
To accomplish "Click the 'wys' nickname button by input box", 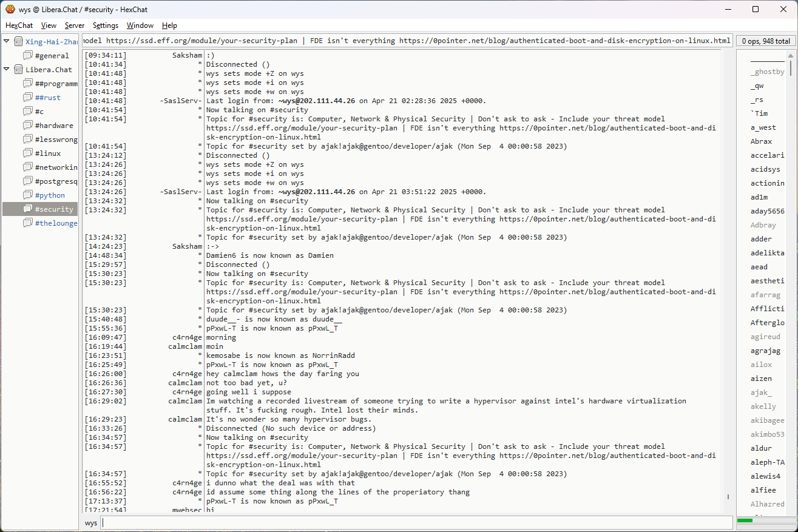I will pos(91,523).
